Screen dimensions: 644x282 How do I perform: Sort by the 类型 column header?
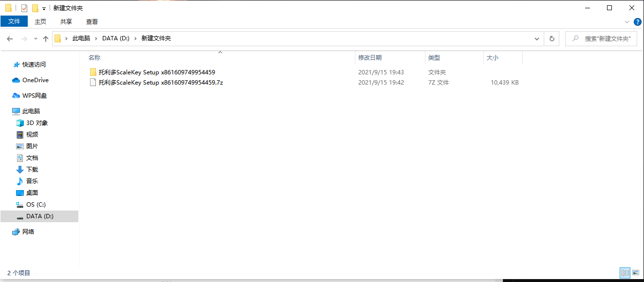click(x=434, y=57)
